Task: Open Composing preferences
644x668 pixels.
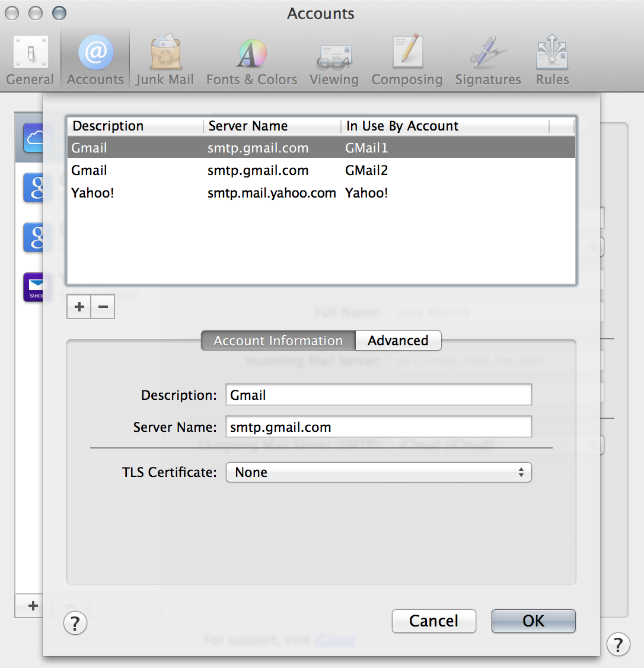Action: (x=407, y=61)
